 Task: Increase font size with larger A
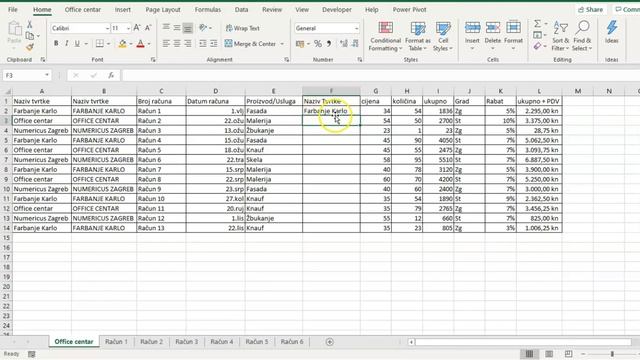[137, 28]
